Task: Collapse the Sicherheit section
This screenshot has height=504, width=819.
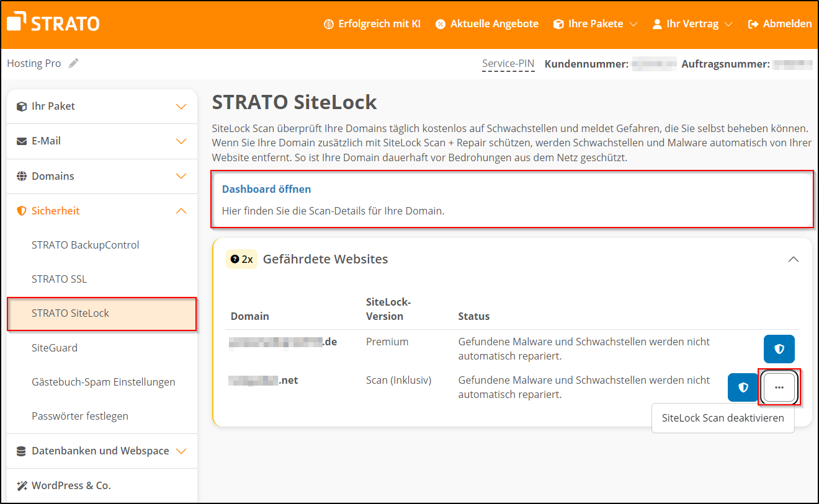Action: pos(181,210)
